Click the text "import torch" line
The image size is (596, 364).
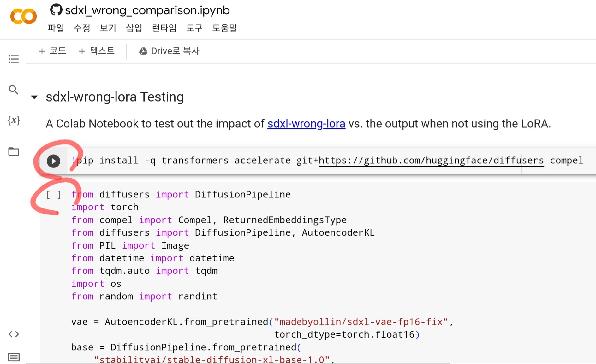105,207
